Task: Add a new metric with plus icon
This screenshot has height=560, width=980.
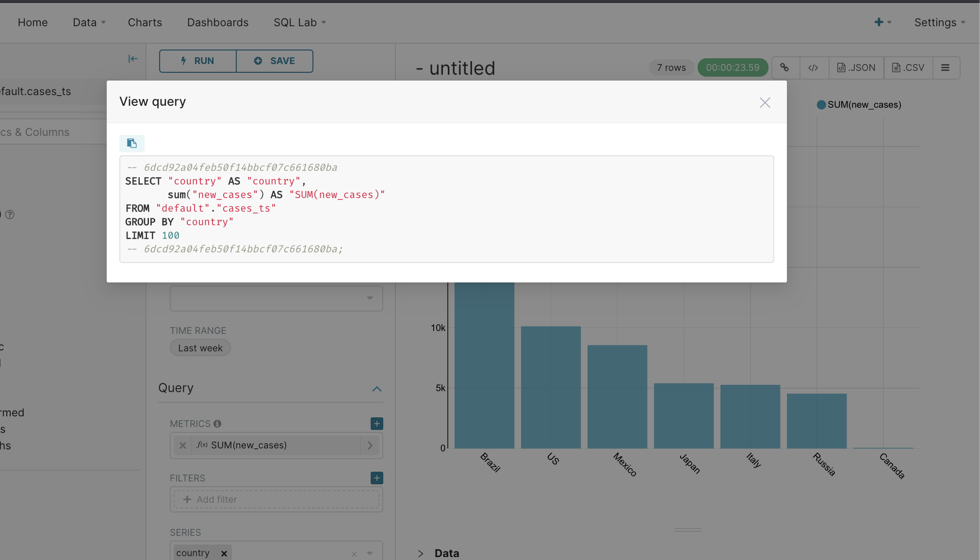Action: coord(376,424)
